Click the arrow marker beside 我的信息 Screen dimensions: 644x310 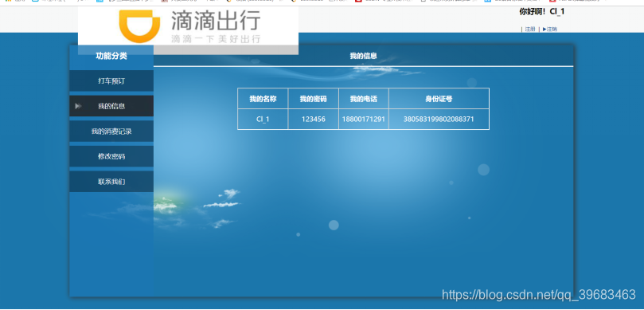pyautogui.click(x=78, y=106)
